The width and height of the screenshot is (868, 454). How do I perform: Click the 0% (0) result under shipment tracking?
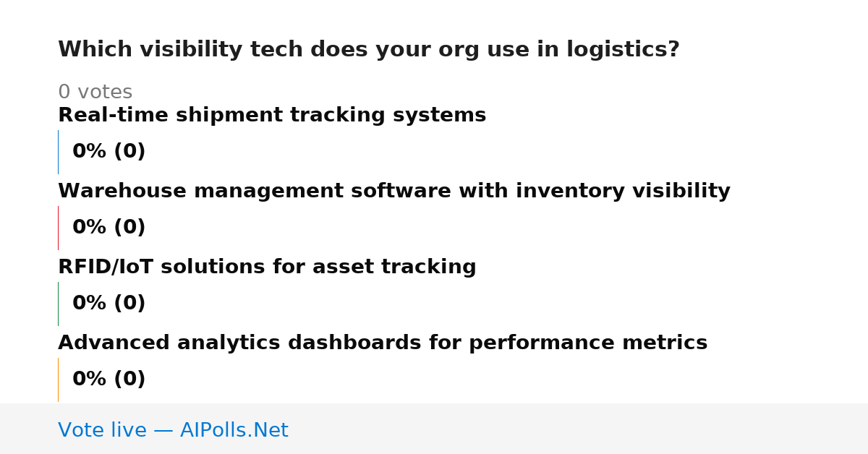[x=109, y=152]
